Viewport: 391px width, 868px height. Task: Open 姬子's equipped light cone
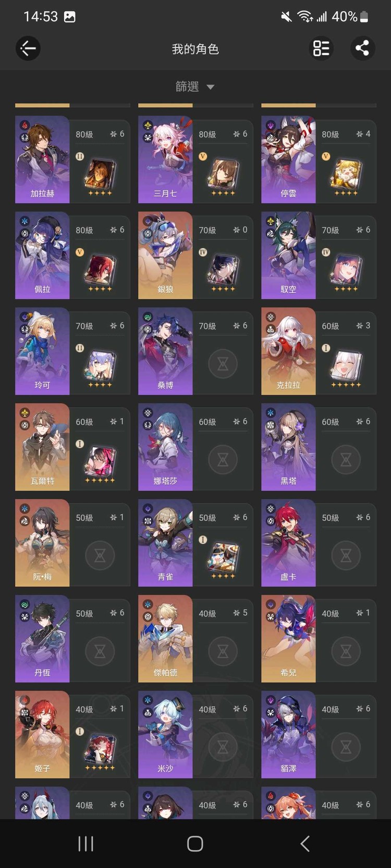point(100,750)
